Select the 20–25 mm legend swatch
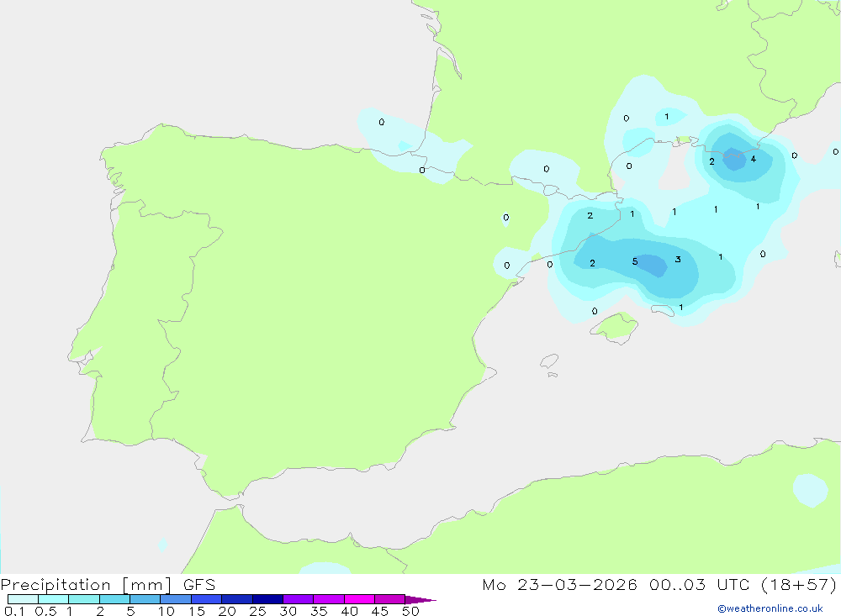This screenshot has width=841, height=616. [236, 599]
